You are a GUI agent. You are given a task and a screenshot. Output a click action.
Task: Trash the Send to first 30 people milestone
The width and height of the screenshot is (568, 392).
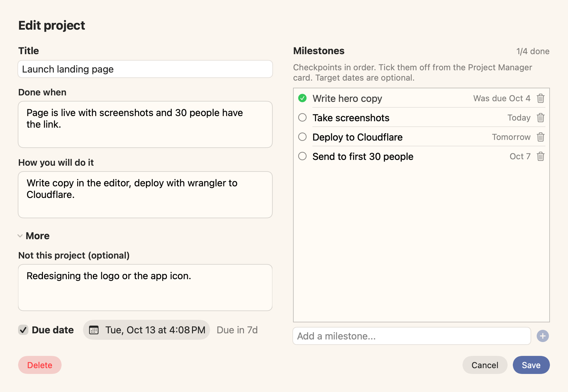tap(541, 156)
